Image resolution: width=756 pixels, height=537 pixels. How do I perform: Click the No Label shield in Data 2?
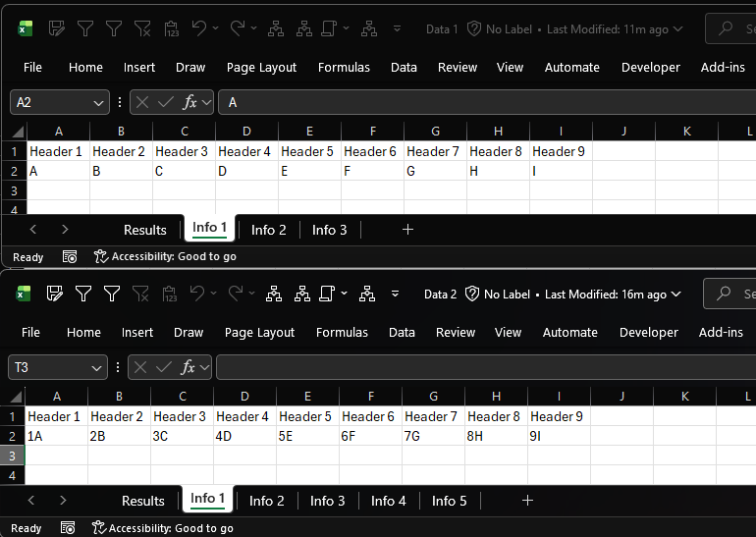tap(472, 294)
